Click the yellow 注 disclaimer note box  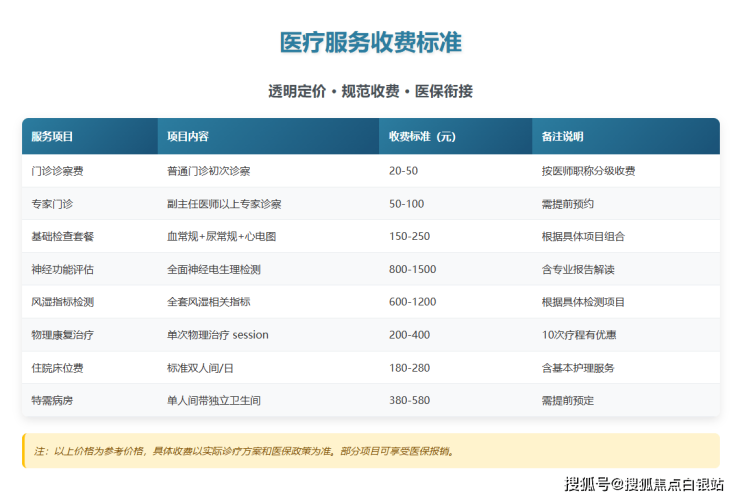(370, 451)
